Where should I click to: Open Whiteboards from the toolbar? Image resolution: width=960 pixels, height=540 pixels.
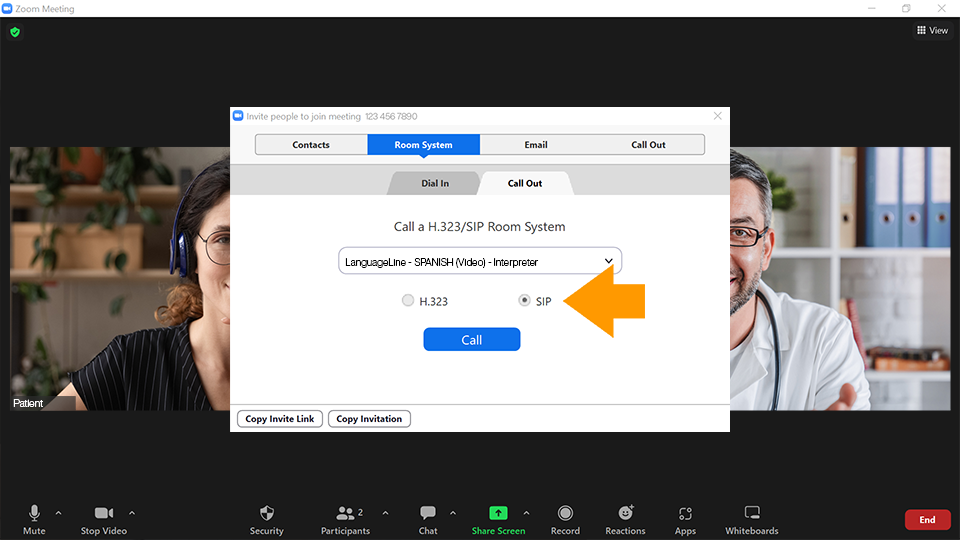[752, 513]
